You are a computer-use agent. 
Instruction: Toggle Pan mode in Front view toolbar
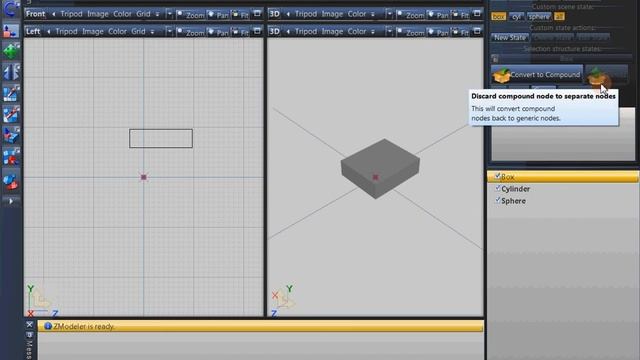point(218,15)
